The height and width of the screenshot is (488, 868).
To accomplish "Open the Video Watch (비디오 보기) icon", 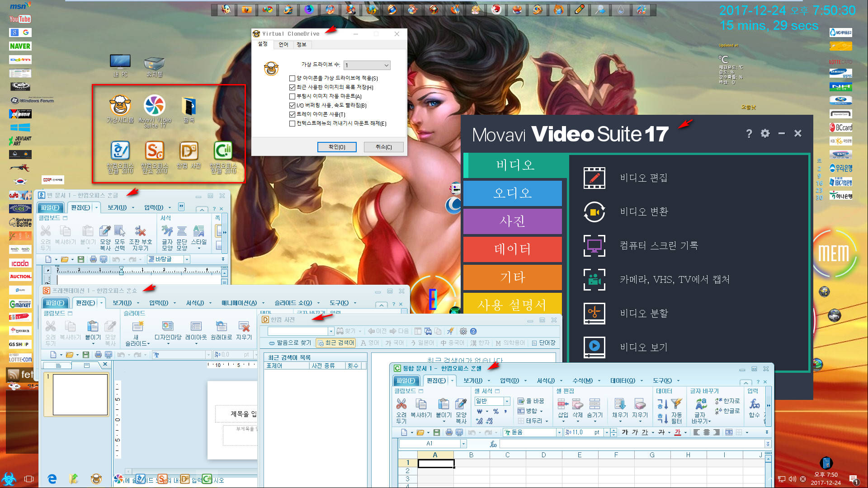I will click(594, 347).
